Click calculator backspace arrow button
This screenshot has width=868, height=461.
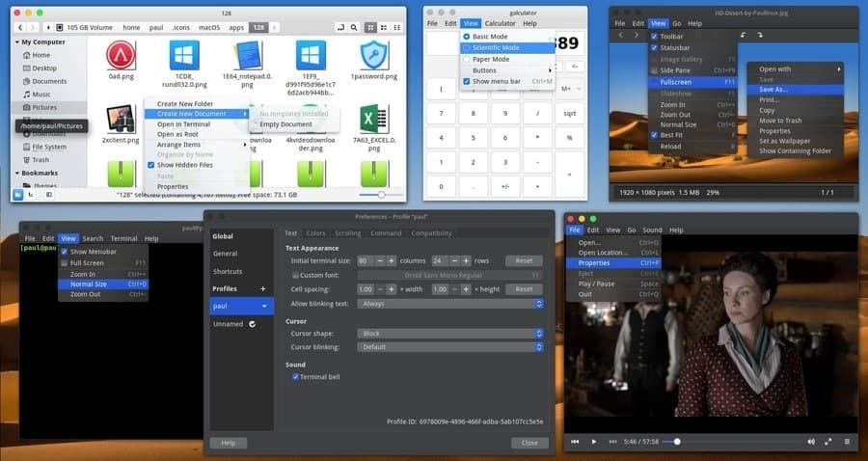tap(575, 67)
